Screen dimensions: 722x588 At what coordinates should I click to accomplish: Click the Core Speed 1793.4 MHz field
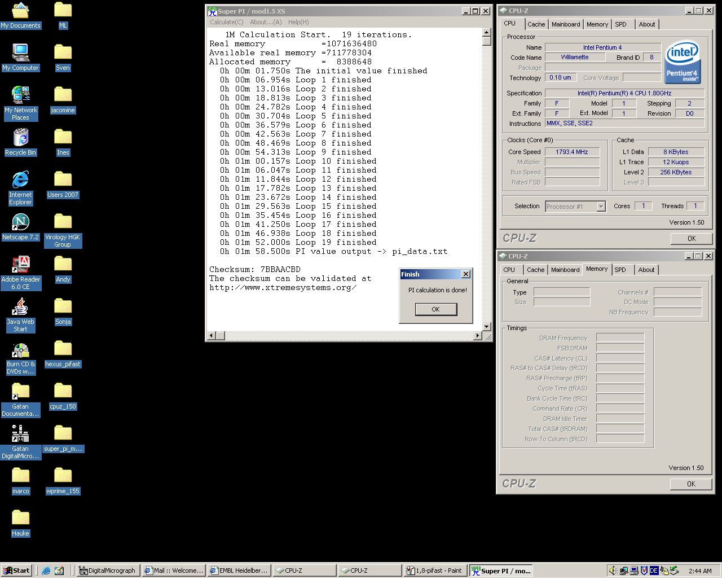[572, 152]
